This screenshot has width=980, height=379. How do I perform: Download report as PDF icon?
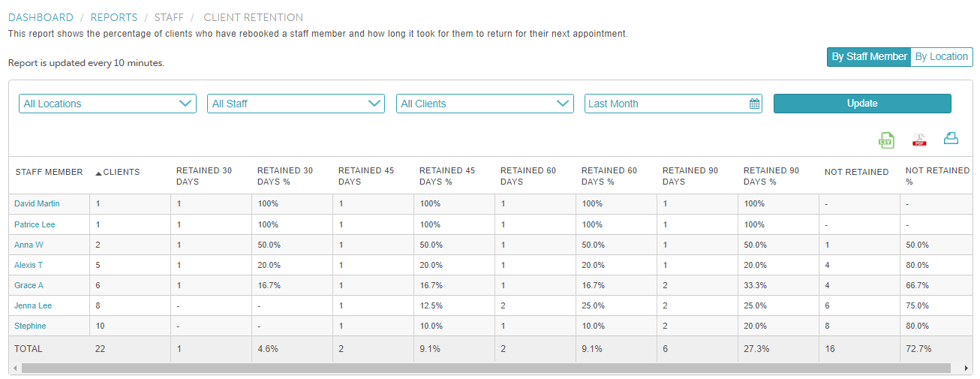[919, 140]
